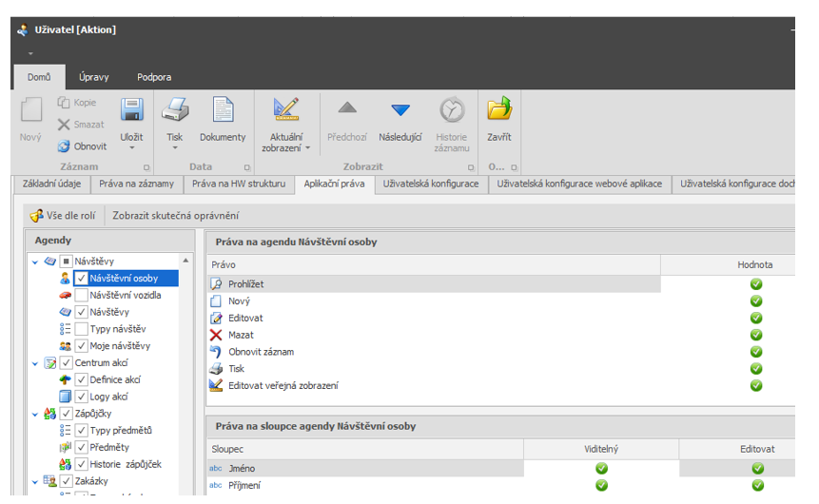This screenshot has height=504, width=819.
Task: Open quick access toolbar dropdown
Action: 30,53
